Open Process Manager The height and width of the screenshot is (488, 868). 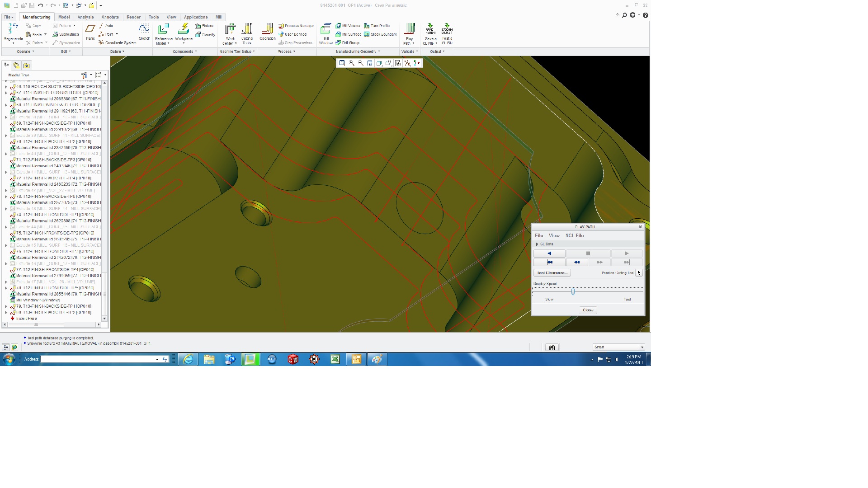coord(296,26)
